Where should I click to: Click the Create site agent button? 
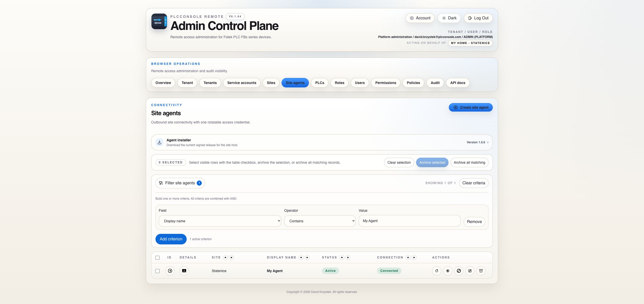pyautogui.click(x=471, y=107)
